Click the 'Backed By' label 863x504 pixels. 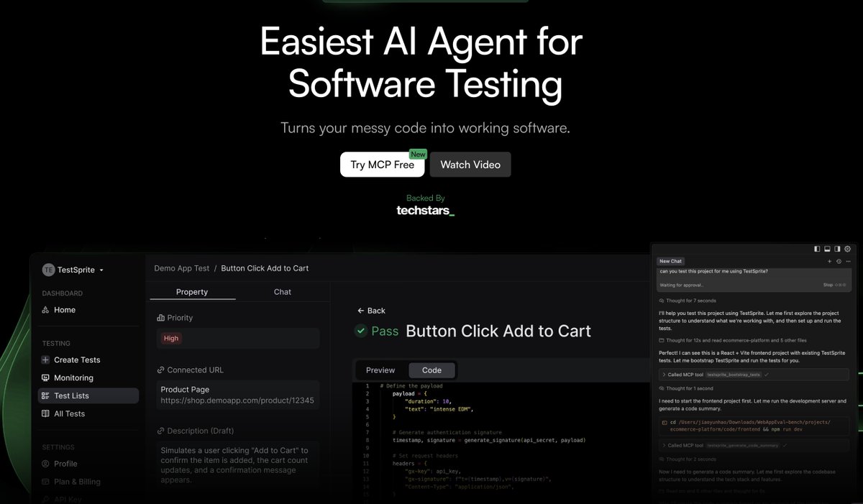[426, 198]
